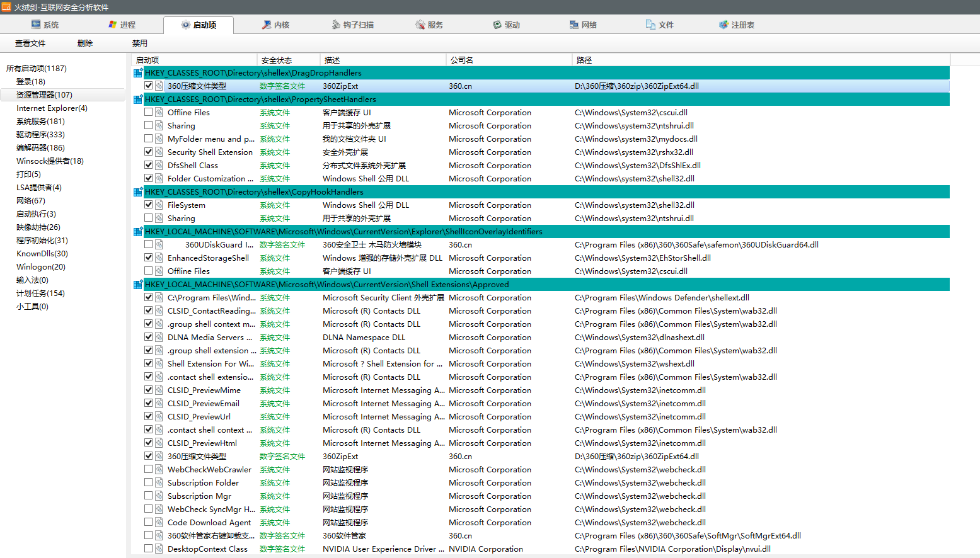This screenshot has height=558, width=980.
Task: Click the 钩子扫描 tab icon
Action: (336, 25)
